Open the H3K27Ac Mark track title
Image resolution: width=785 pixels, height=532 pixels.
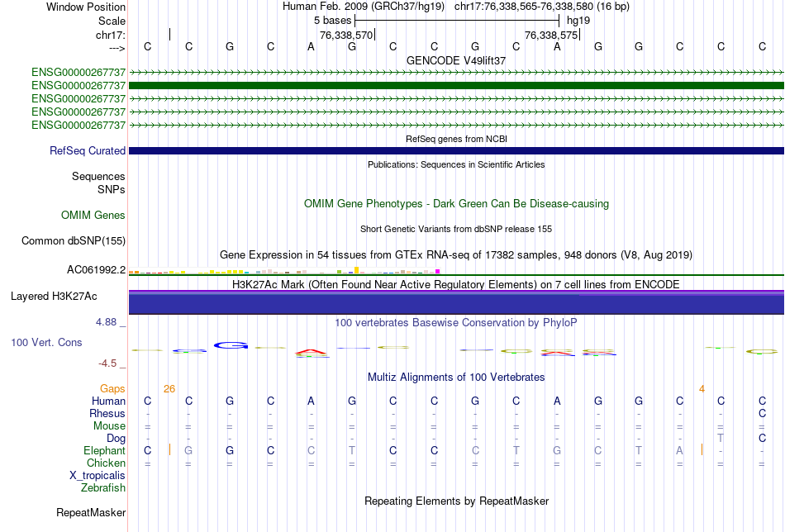(x=456, y=284)
